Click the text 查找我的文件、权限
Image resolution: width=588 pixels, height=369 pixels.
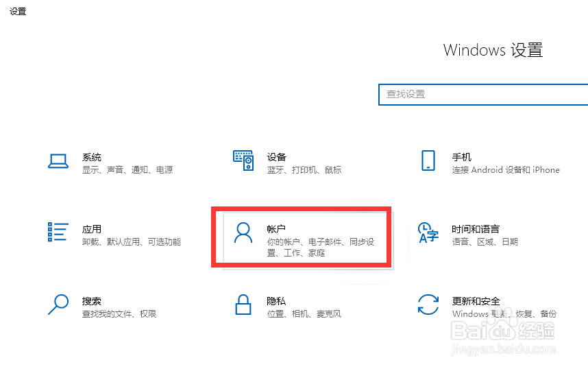pos(119,314)
